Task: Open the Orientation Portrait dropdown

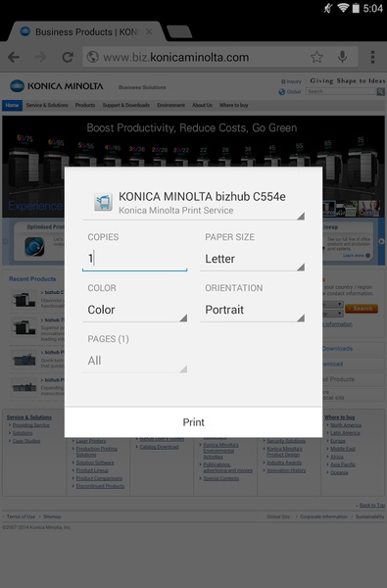Action: coord(253,310)
